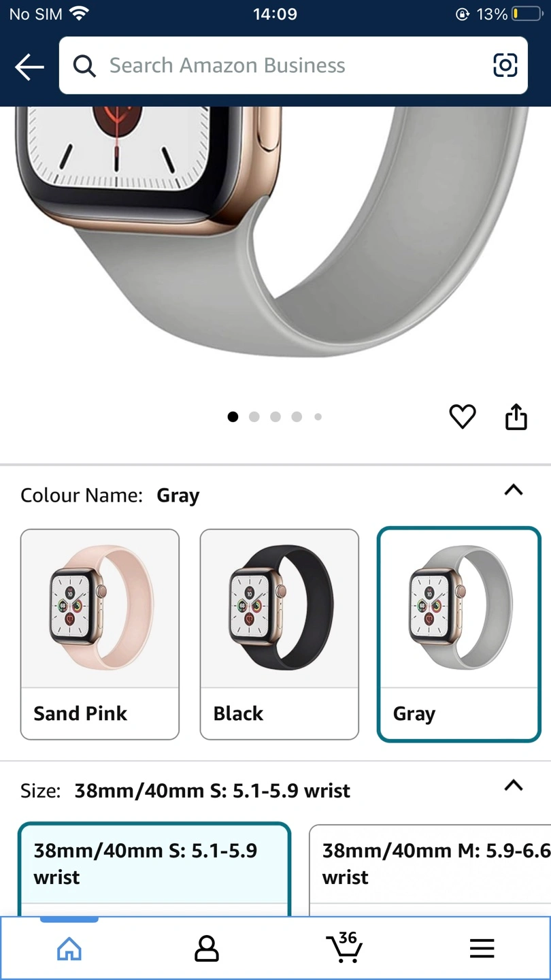
Task: Jump to the second image dot
Action: 254,417
